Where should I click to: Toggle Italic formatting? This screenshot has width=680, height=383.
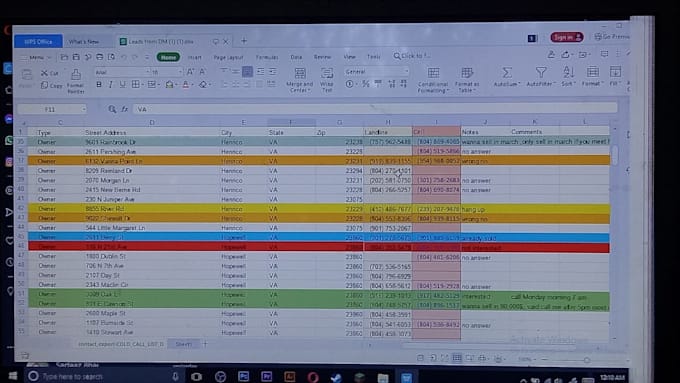tap(110, 85)
